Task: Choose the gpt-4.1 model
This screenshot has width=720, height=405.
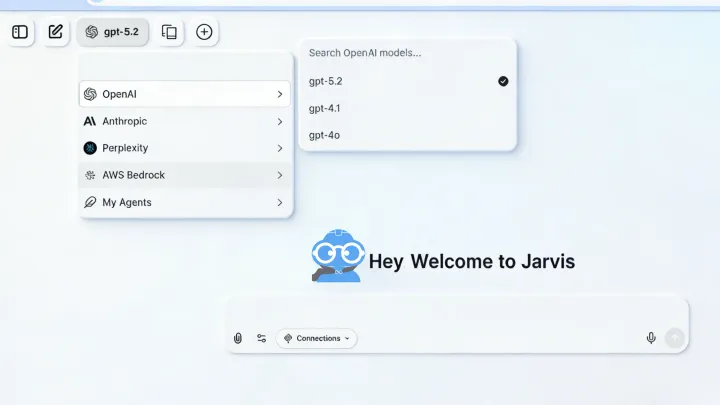Action: (408, 108)
